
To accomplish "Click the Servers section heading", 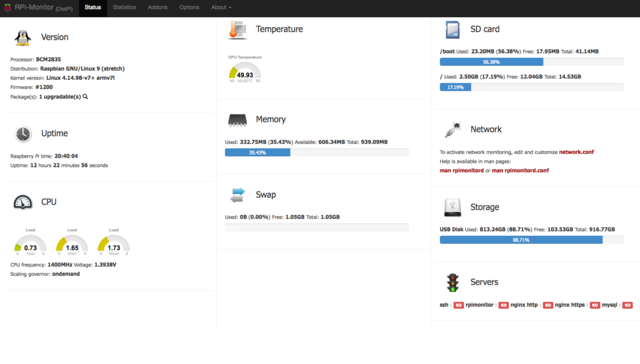I will [484, 282].
